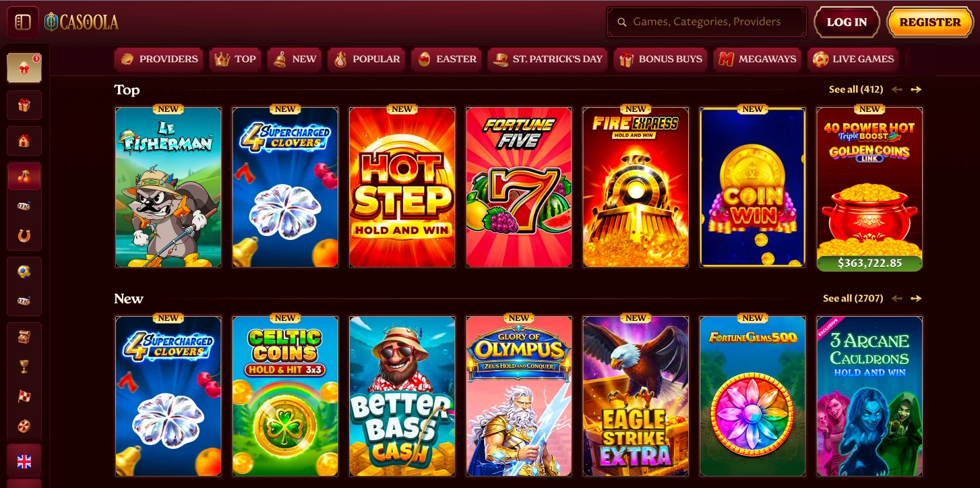The image size is (980, 488).
Task: Click the Games, Categories, Providers search field
Action: coord(706,22)
